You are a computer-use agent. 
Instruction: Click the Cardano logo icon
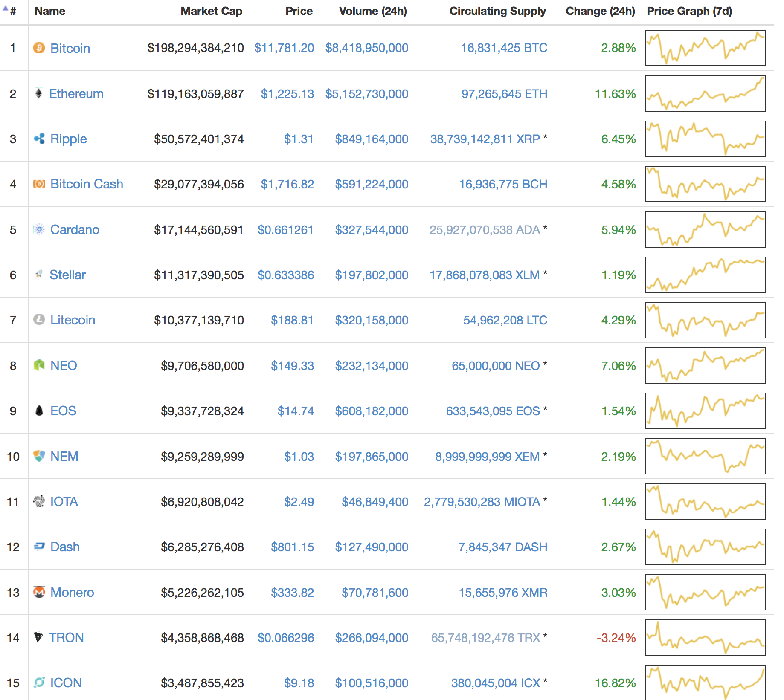[39, 229]
